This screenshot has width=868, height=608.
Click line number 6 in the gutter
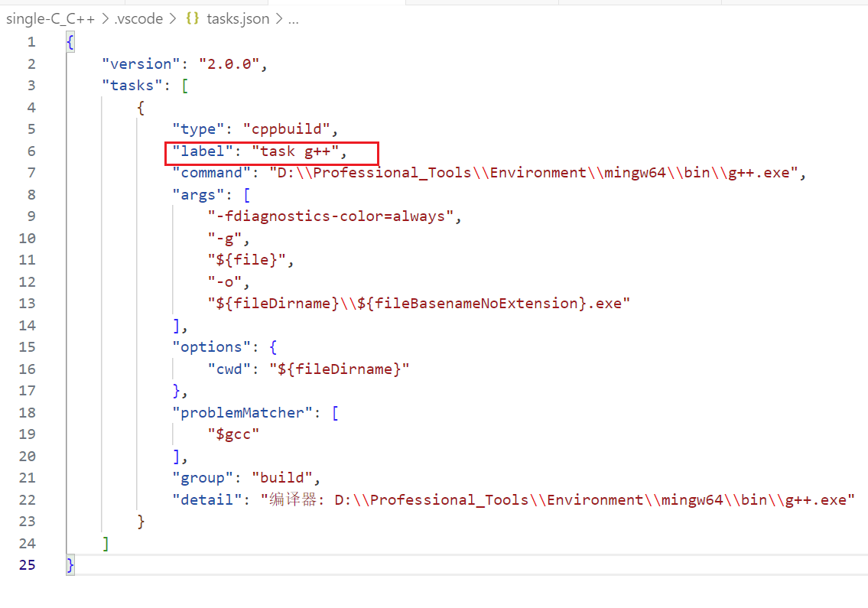click(31, 151)
